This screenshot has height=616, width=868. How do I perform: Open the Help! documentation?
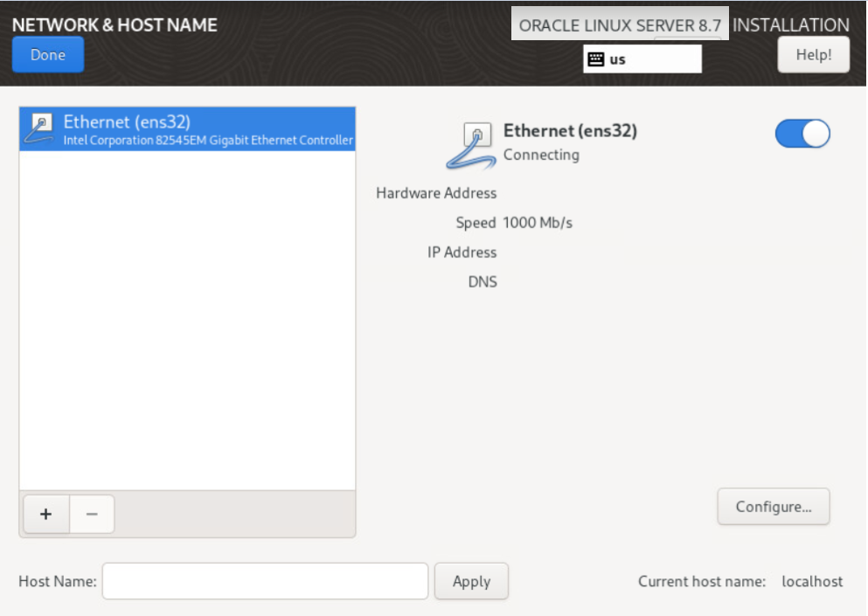[x=813, y=55]
